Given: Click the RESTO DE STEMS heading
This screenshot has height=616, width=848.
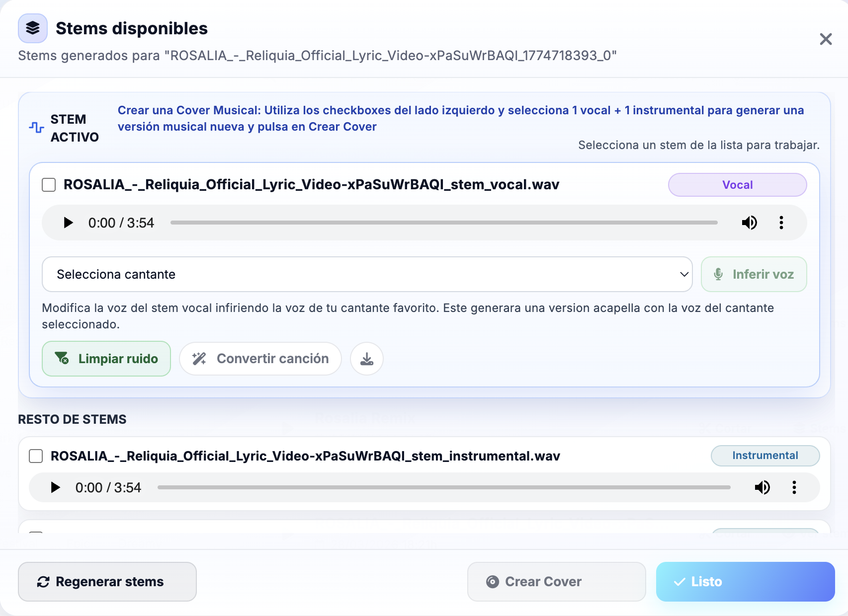Looking at the screenshot, I should (72, 419).
